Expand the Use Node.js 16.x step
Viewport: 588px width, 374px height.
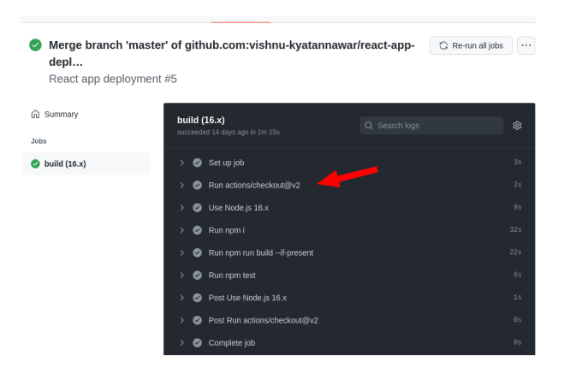click(x=181, y=207)
